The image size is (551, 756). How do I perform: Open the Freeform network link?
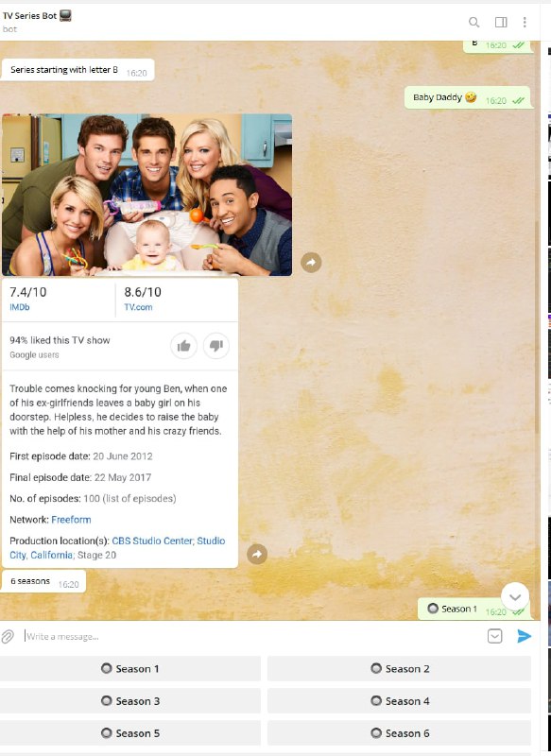71,520
